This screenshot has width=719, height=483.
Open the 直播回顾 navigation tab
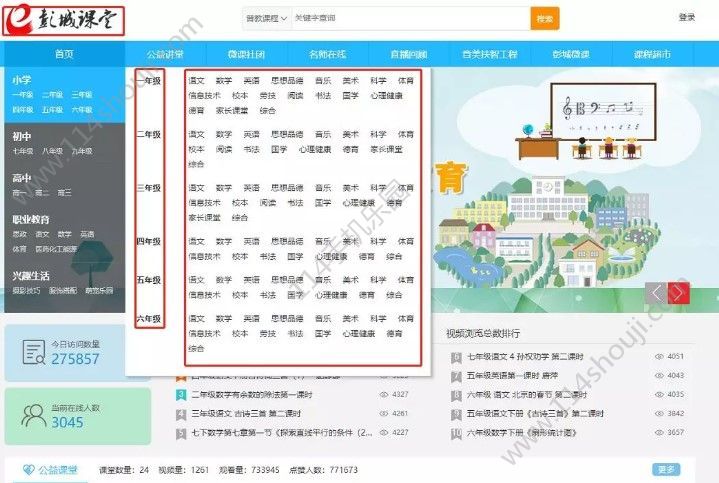tap(409, 54)
